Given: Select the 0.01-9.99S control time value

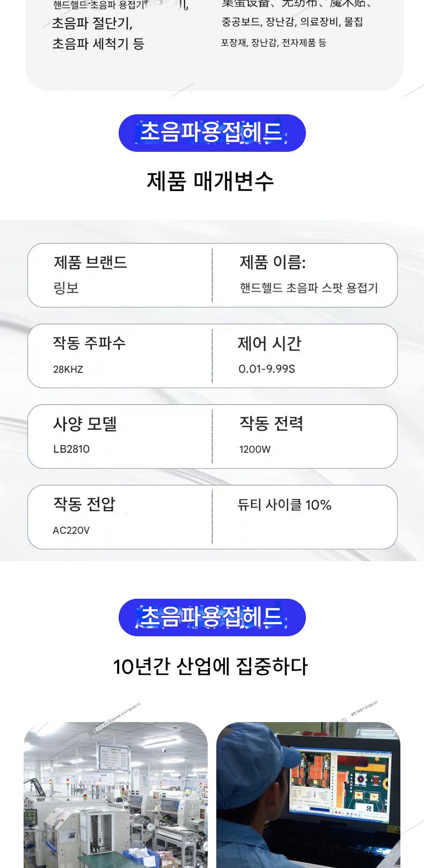Looking at the screenshot, I should click(x=267, y=369).
